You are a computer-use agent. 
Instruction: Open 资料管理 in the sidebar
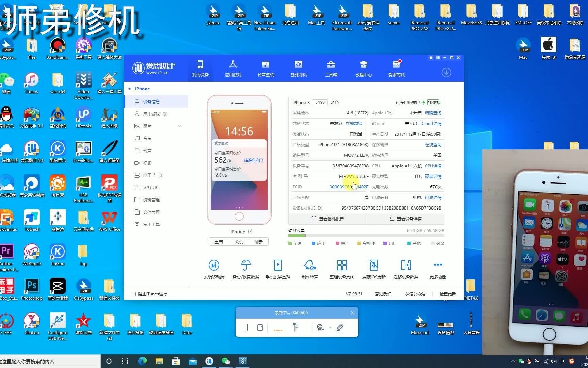click(156, 200)
